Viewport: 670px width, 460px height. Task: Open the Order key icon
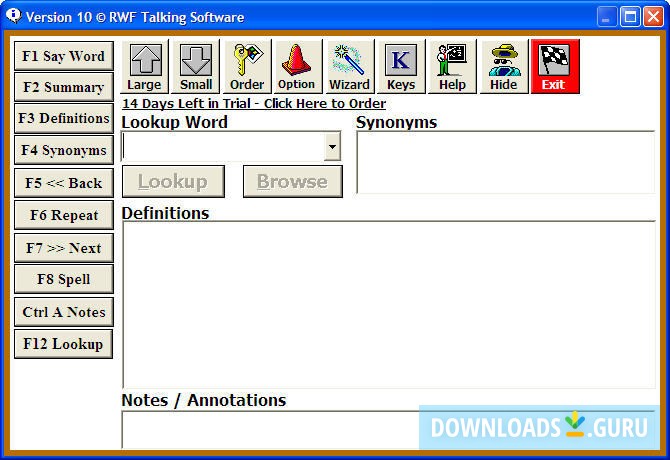point(247,67)
